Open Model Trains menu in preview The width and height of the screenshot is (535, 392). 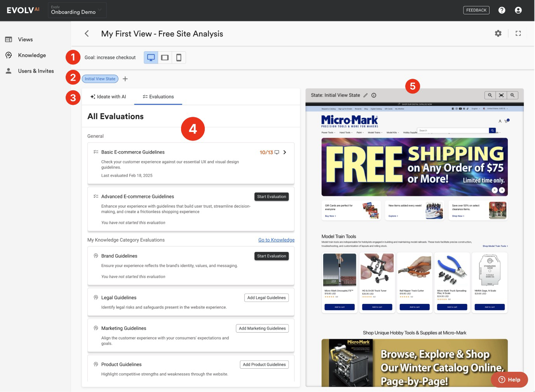coord(375,133)
